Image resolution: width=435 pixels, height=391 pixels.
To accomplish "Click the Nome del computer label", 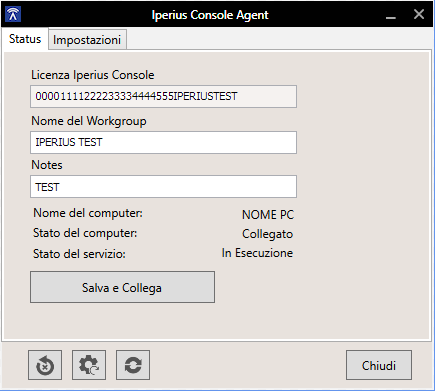I will click(x=88, y=213).
